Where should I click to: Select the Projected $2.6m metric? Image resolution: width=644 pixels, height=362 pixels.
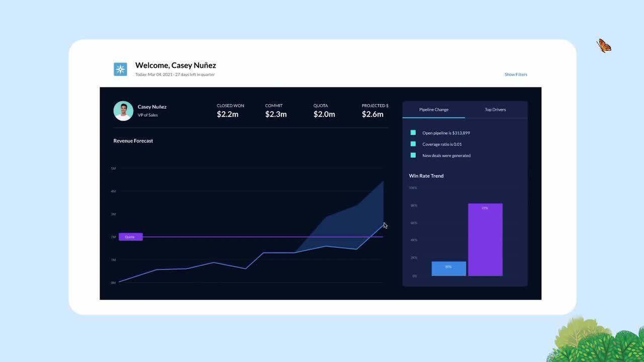pos(372,111)
